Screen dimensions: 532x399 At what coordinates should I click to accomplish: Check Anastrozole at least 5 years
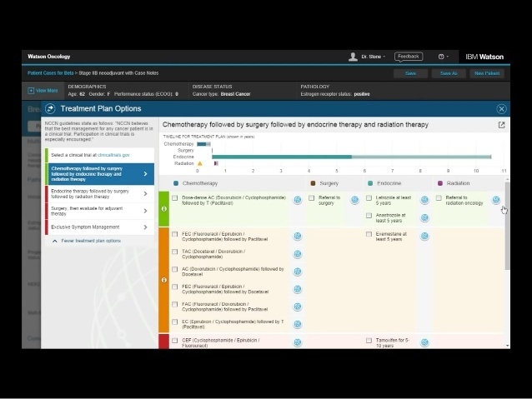369,216
